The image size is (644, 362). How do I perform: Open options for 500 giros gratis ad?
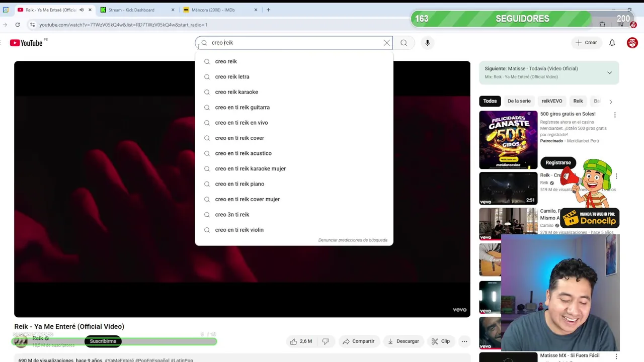(x=615, y=115)
